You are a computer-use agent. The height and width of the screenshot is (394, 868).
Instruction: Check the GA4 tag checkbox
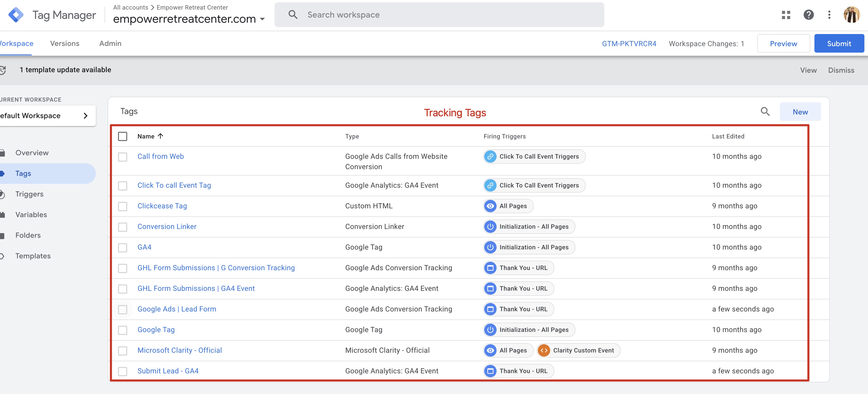tap(123, 248)
